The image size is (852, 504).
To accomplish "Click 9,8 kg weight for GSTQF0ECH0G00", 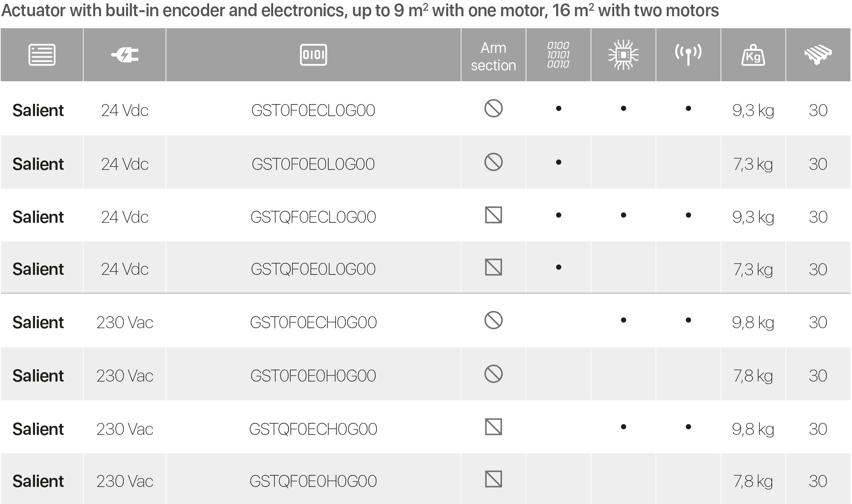I will [x=753, y=429].
